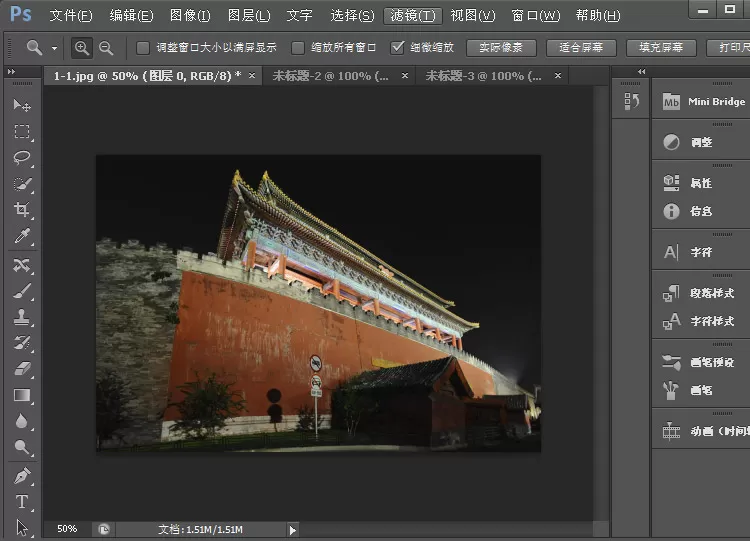Click the Photoshop Ps logo
Viewport: 750px width, 541px height.
click(21, 14)
